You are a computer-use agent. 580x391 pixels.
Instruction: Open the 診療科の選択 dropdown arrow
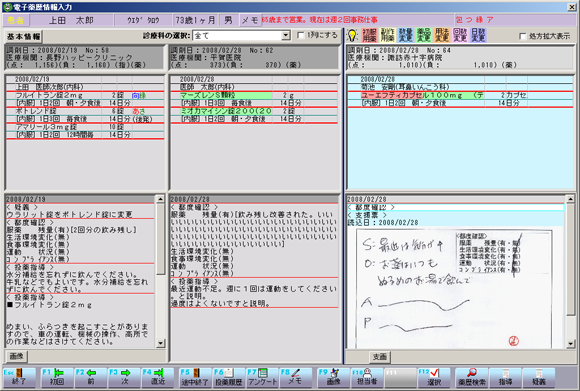pyautogui.click(x=286, y=36)
